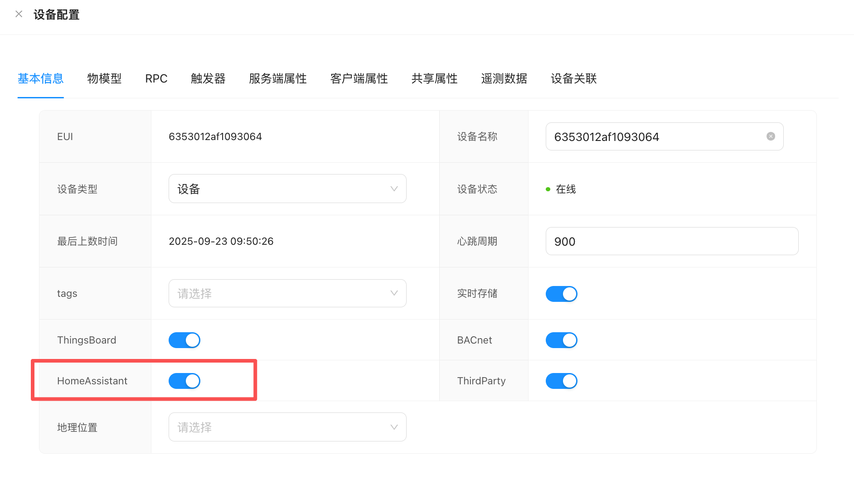
Task: Expand the tags selector
Action: coord(287,293)
